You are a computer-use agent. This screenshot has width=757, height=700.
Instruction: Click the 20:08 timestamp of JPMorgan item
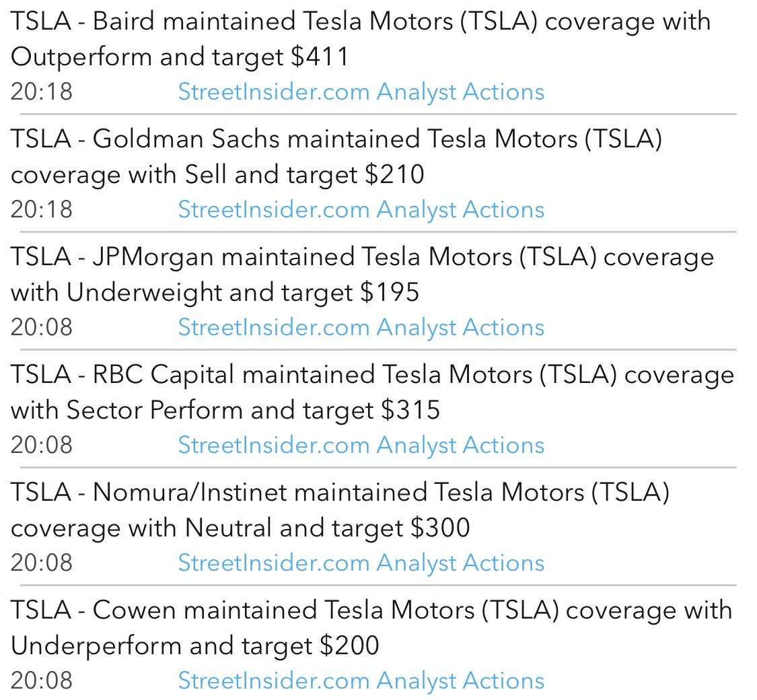coord(42,327)
